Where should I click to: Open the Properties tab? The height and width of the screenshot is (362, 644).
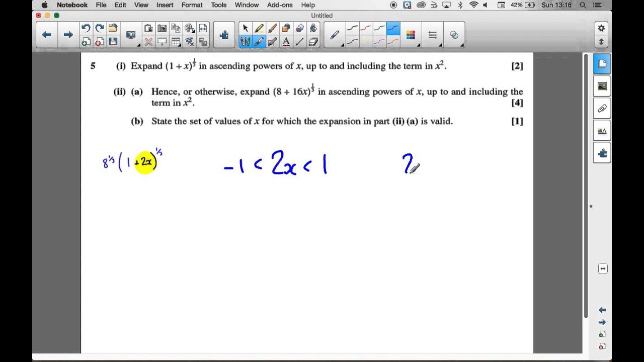[x=602, y=131]
